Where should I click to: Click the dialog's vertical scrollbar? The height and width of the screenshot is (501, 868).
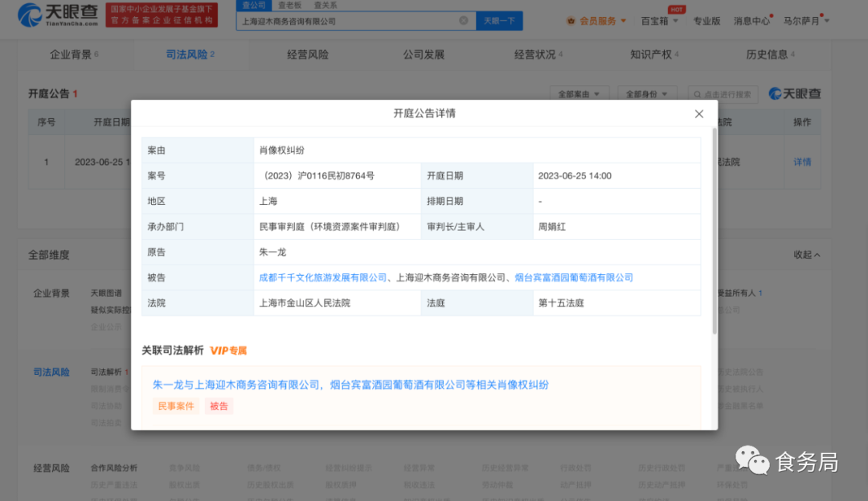(x=714, y=231)
